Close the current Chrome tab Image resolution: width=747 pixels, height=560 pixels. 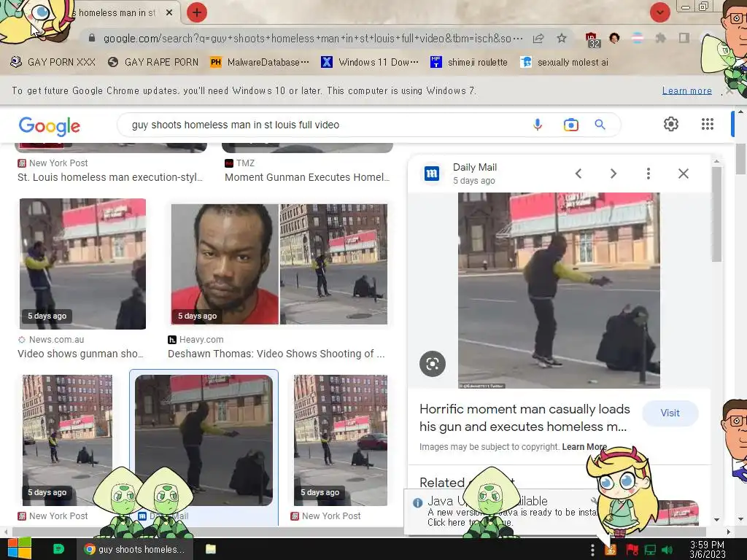(x=169, y=13)
